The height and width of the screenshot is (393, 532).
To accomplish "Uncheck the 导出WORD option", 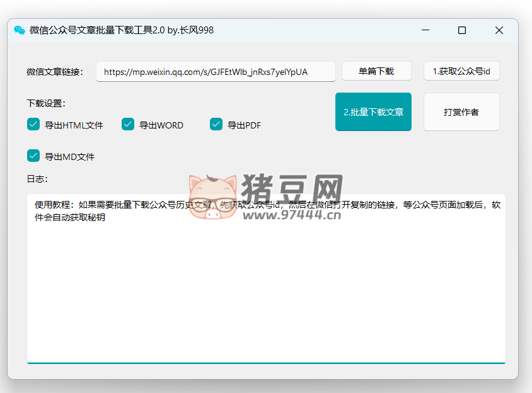I will click(x=128, y=124).
